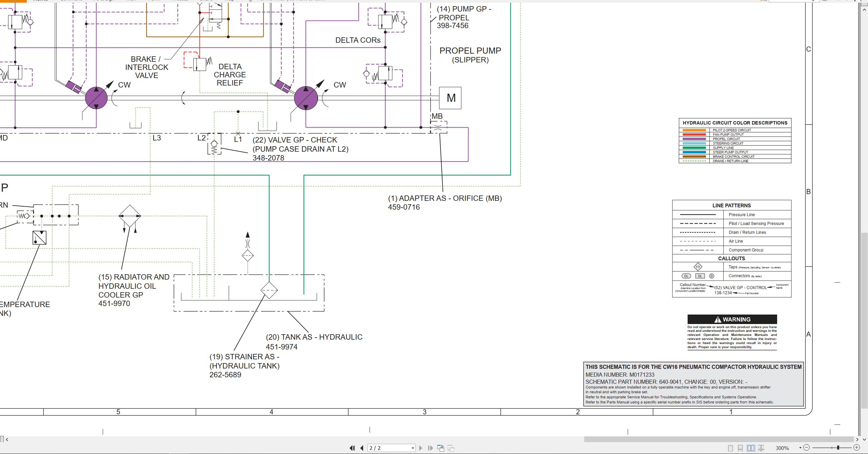This screenshot has width=868, height=454.
Task: Click the 'BRAKE / INTERLOCK VALVE' label
Action: pyautogui.click(x=147, y=67)
